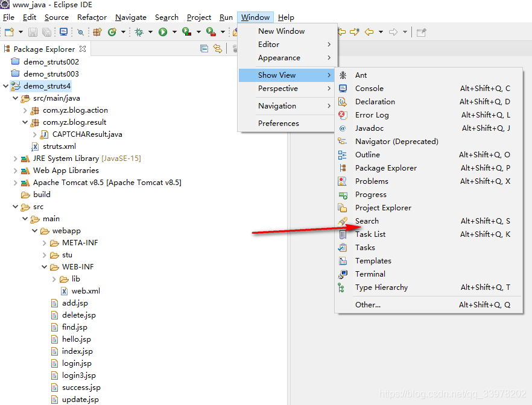Open the Navigator (Deprecated) view
Screen dimensions: 532x405
coord(428,141)
